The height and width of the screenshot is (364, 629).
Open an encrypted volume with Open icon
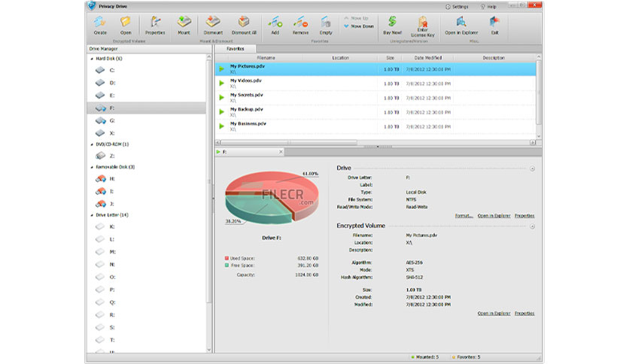[x=126, y=26]
